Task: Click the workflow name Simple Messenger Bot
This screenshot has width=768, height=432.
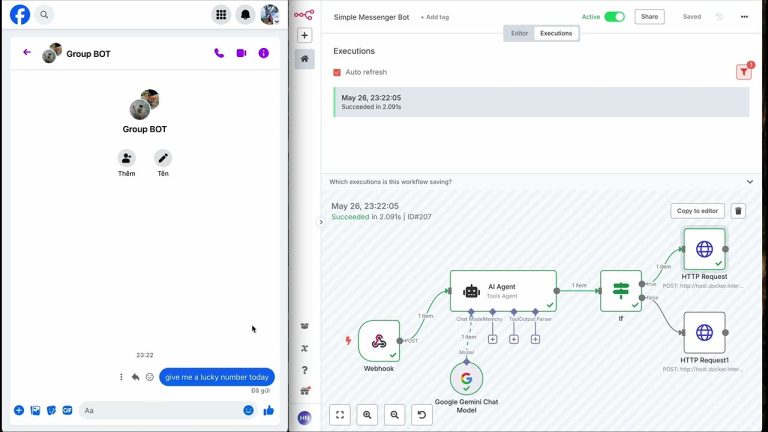Action: point(371,17)
